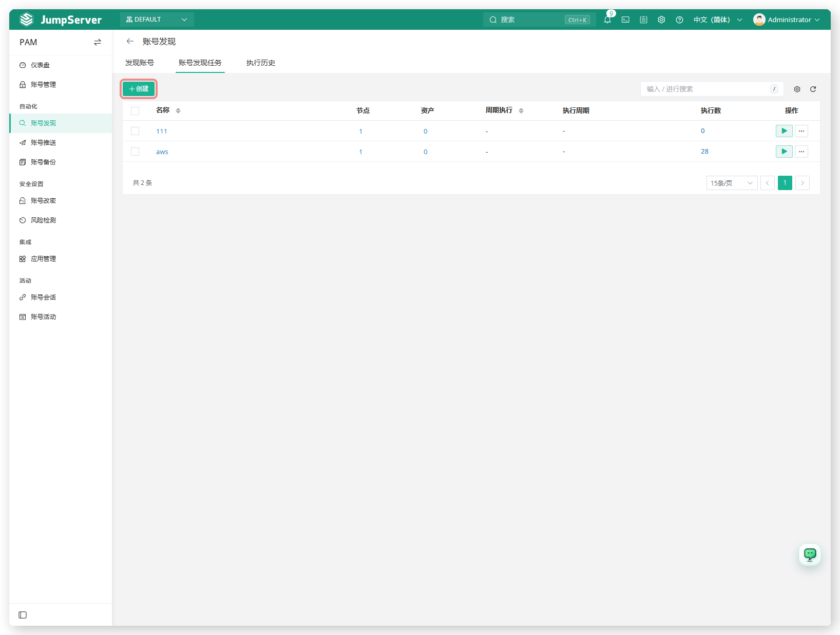
Task: Refresh the task table
Action: [x=813, y=89]
